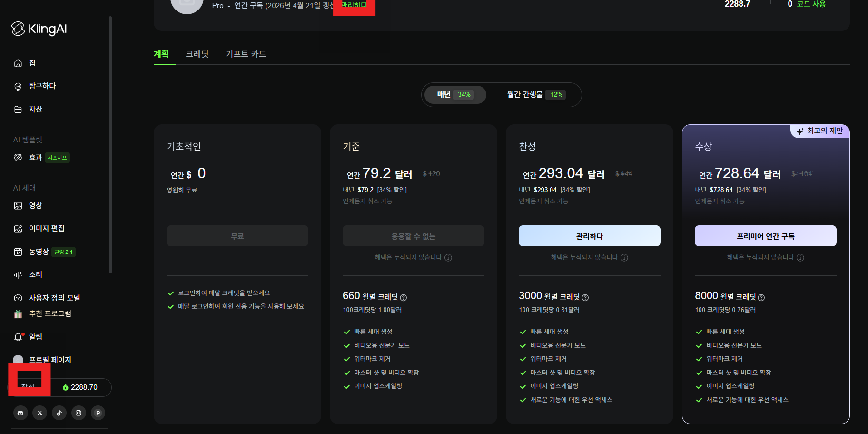This screenshot has height=434, width=868.
Task: Open 효과 effects in sidebar
Action: 29,157
